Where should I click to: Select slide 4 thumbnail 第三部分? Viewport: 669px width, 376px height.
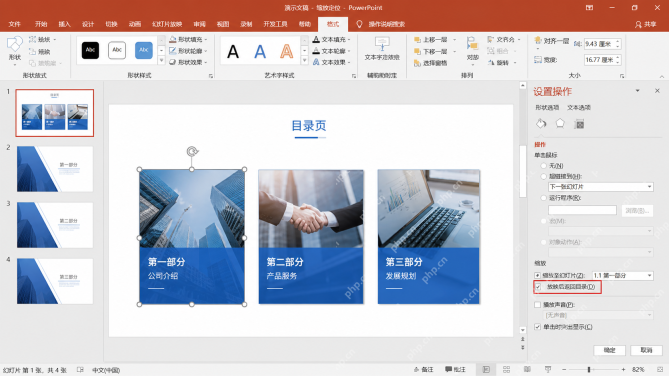point(55,281)
